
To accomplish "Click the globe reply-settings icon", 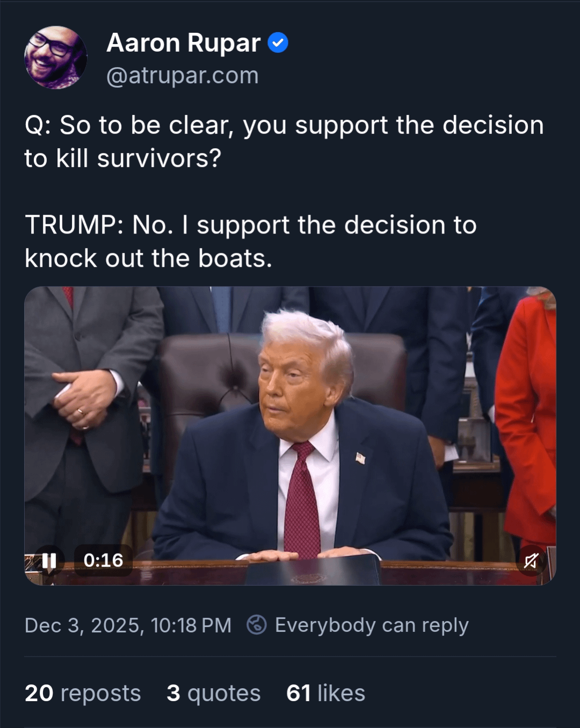I will [x=256, y=625].
